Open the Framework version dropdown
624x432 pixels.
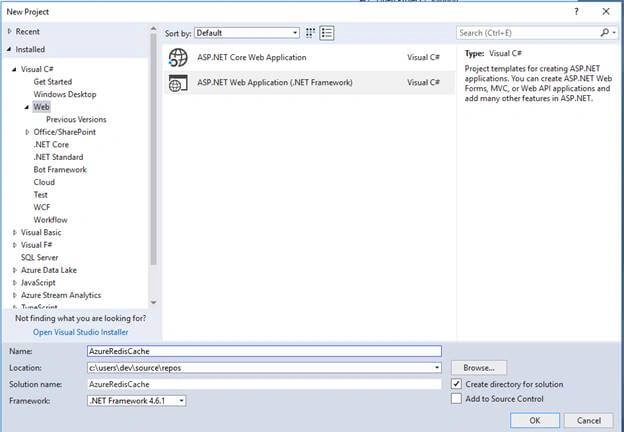136,401
